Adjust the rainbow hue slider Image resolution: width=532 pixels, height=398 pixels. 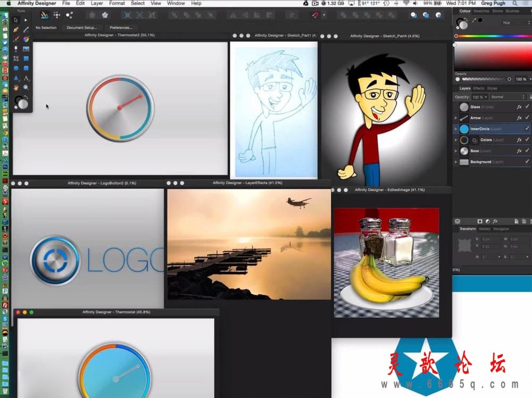pyautogui.click(x=493, y=36)
